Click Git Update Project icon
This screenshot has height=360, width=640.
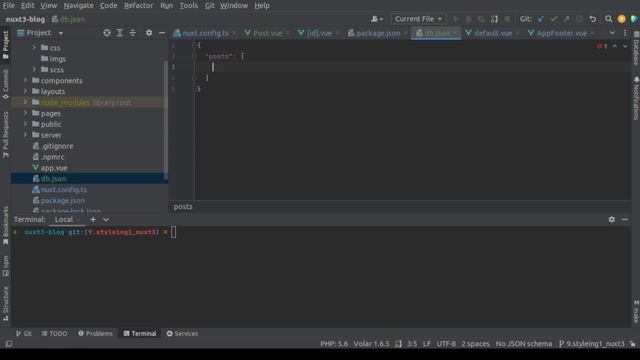(x=541, y=19)
